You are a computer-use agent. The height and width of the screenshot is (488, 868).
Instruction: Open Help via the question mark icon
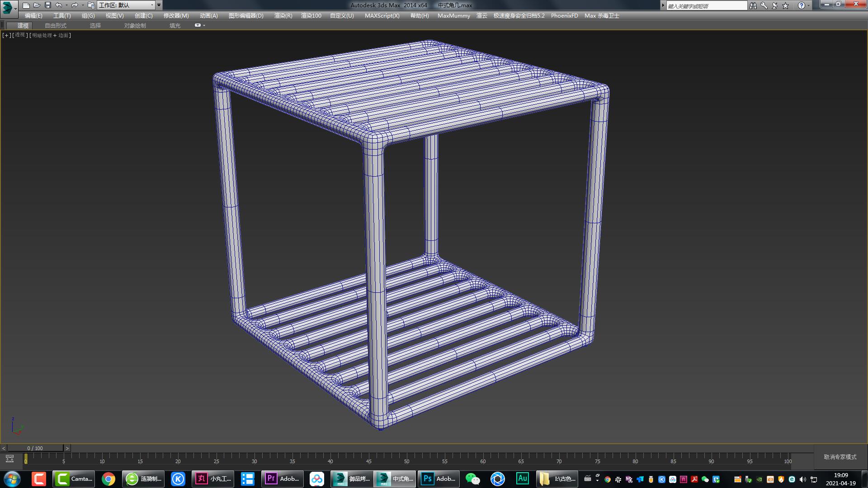802,5
